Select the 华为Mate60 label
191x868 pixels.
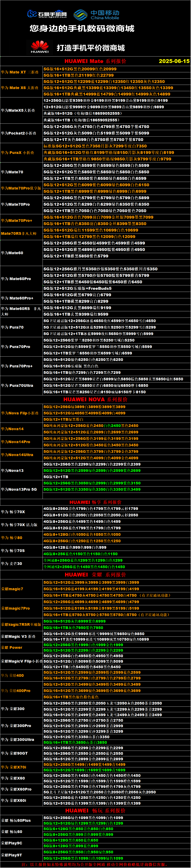pyautogui.click(x=12, y=253)
